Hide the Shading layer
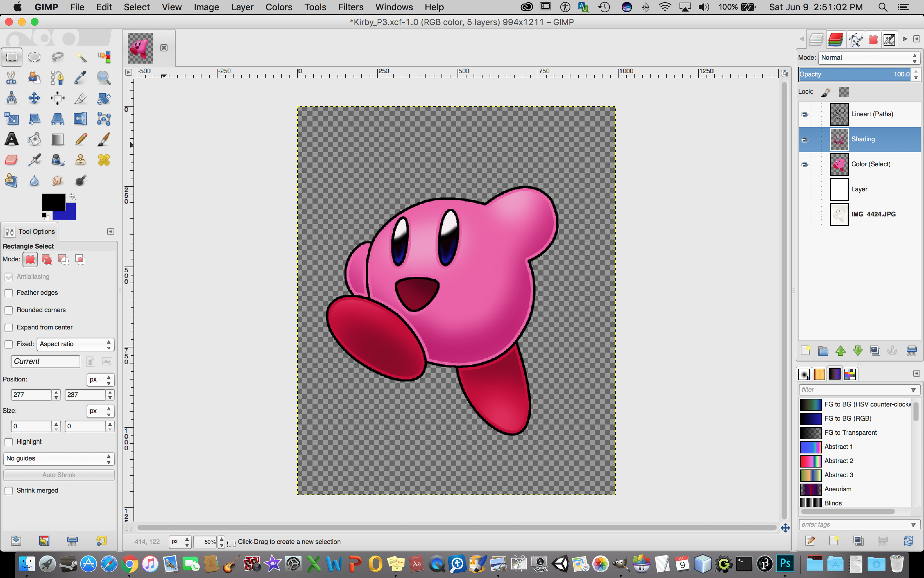Viewport: 924px width, 578px height. click(x=805, y=140)
